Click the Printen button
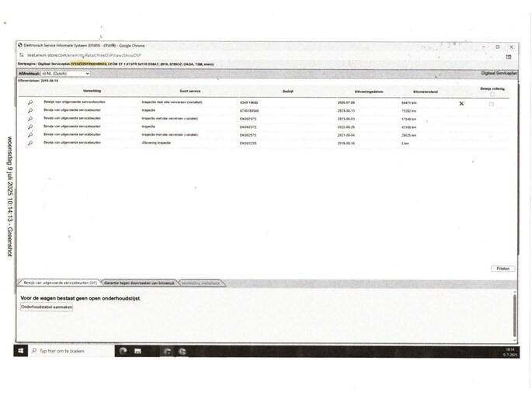The width and height of the screenshot is (532, 399). point(502,269)
